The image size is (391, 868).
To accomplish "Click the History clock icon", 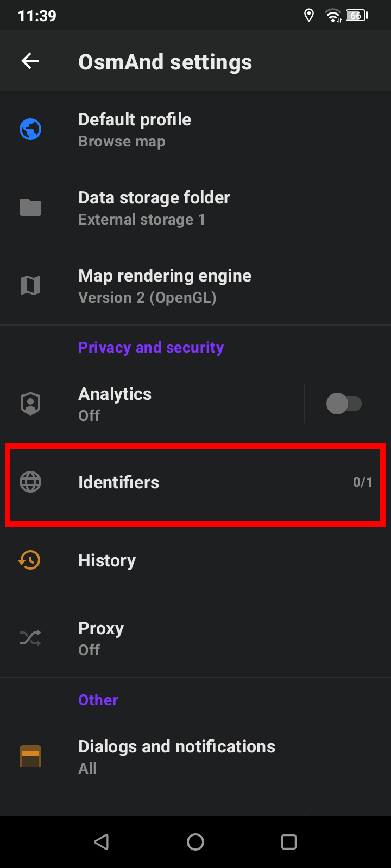I will coord(29,560).
